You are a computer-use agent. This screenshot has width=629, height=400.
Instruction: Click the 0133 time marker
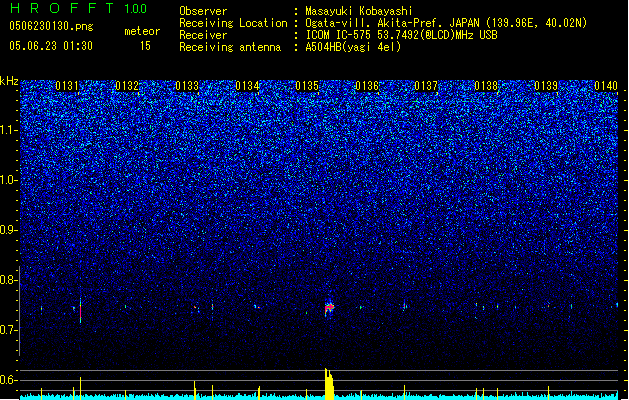(x=187, y=86)
